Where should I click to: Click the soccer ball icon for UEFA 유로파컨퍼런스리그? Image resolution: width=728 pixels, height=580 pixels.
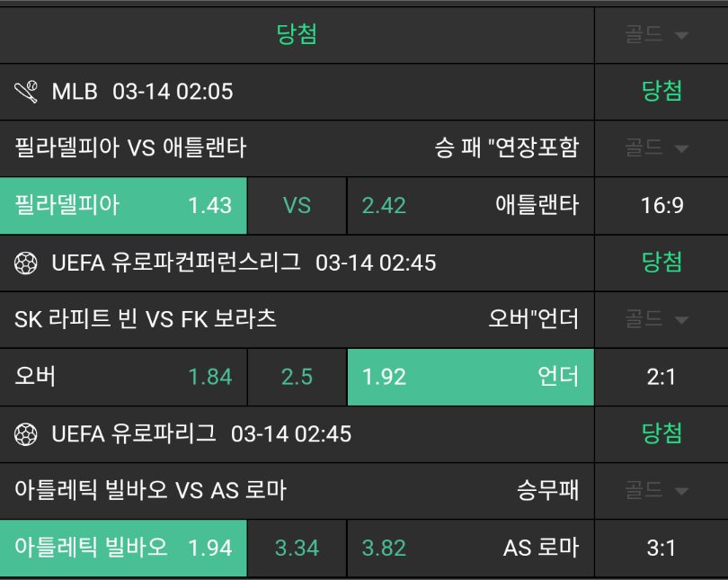pos(26,263)
